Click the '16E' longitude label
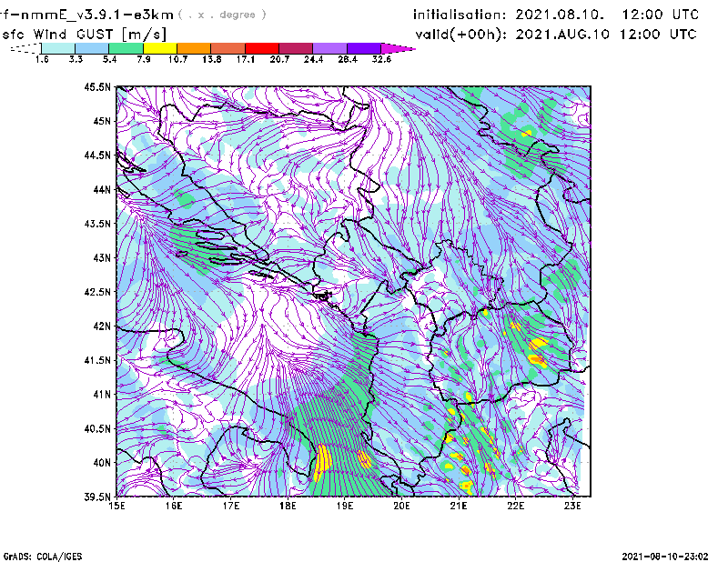 [x=174, y=506]
